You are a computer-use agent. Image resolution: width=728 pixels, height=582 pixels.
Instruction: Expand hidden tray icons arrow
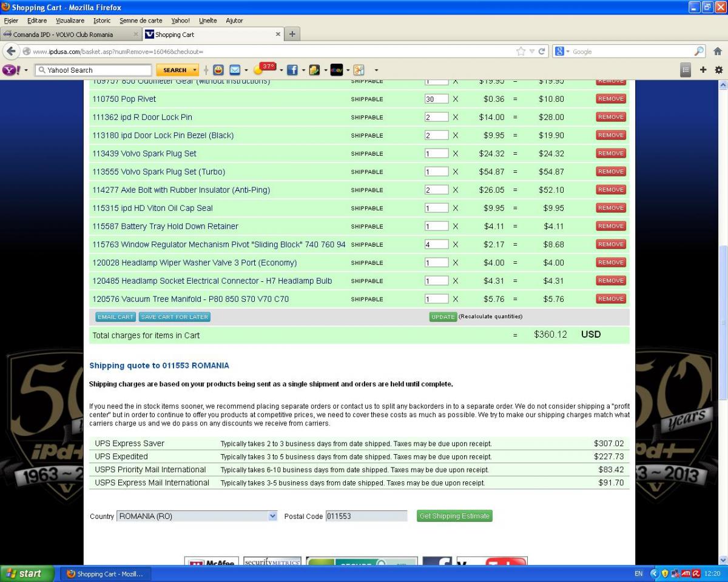click(654, 574)
